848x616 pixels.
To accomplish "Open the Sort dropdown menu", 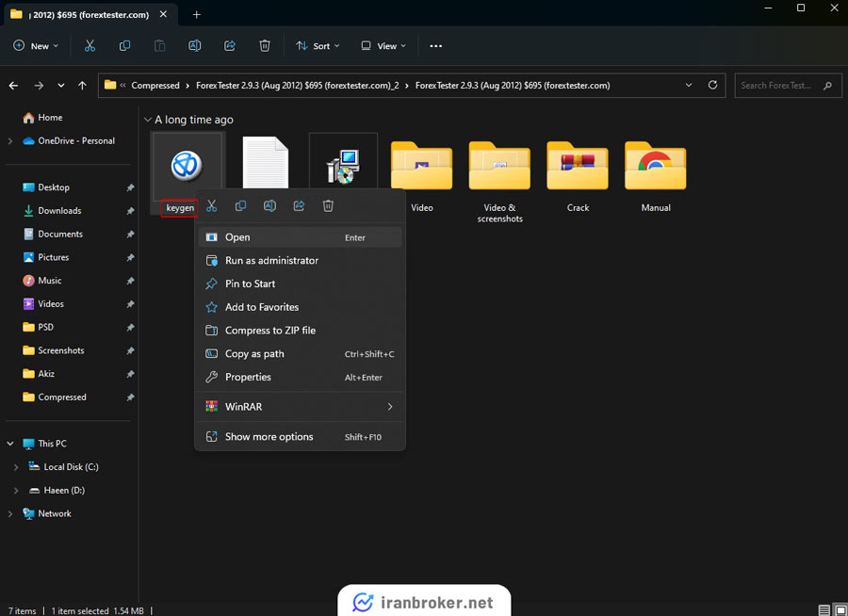I will 318,46.
